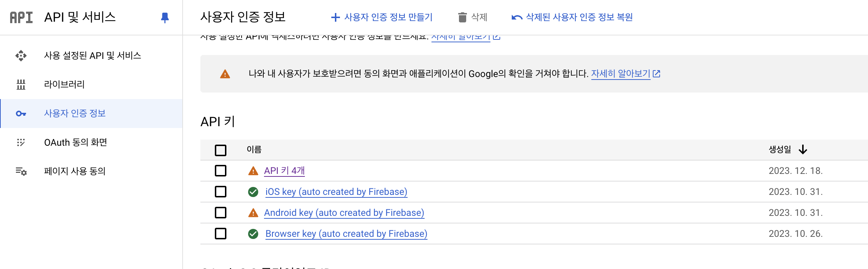
Task: Click the 사용 설정된 API 및 서비스 diamond icon
Action: click(x=21, y=56)
